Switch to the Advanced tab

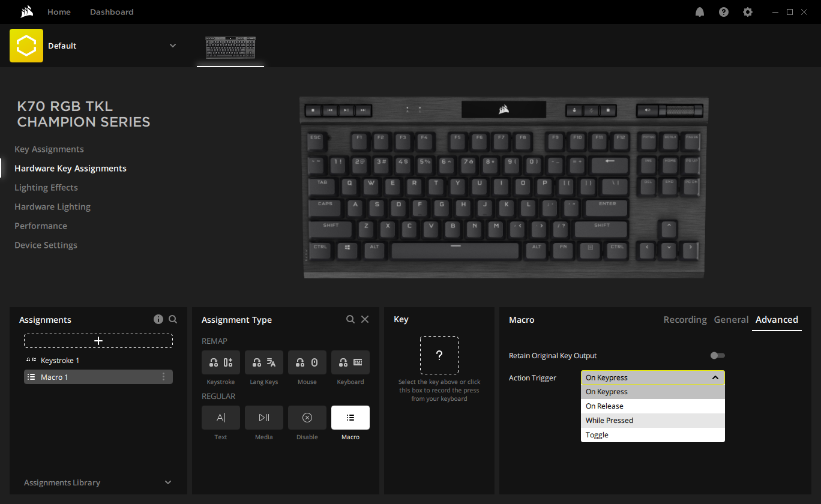(777, 320)
